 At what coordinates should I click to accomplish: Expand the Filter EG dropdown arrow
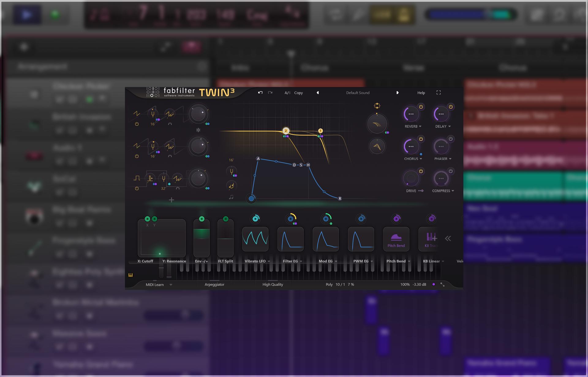(x=301, y=261)
